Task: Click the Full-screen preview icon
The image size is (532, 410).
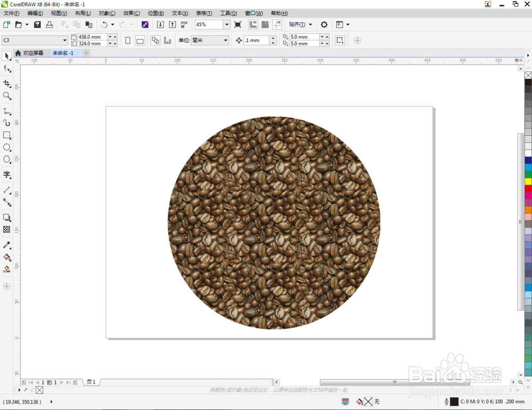Action: (238, 24)
